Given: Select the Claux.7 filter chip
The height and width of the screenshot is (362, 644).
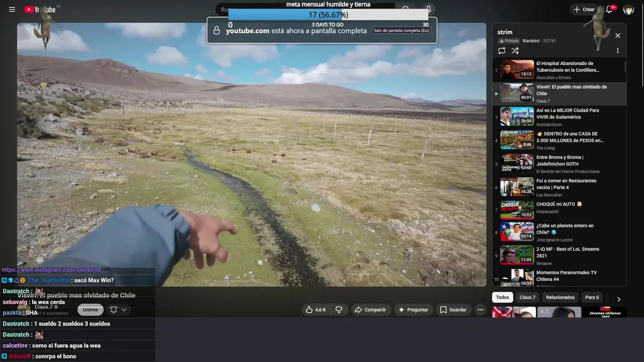Looking at the screenshot, I should pos(527,297).
